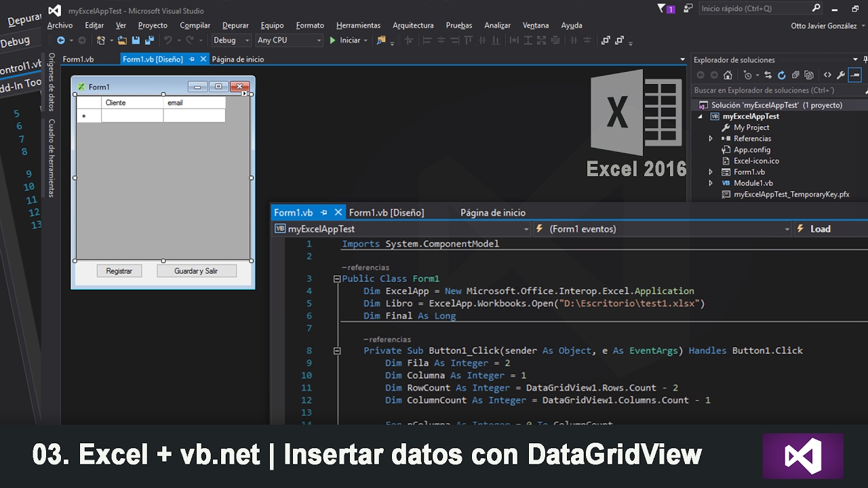Click the email column header in the grid
The height and width of the screenshot is (488, 868).
tap(195, 103)
